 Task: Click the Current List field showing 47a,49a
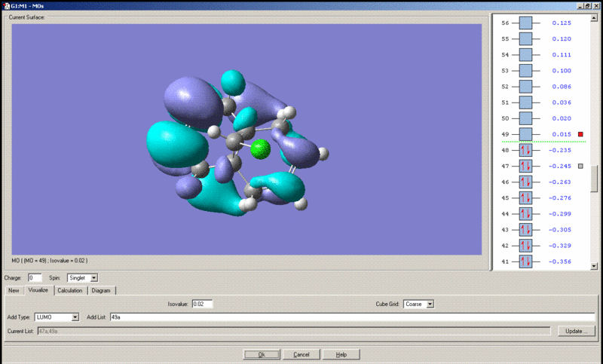(x=294, y=331)
